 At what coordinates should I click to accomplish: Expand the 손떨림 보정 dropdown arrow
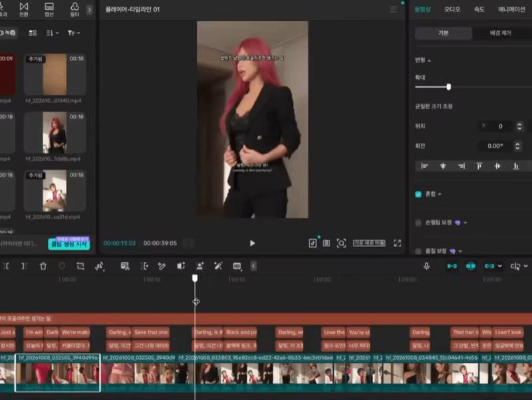465,223
